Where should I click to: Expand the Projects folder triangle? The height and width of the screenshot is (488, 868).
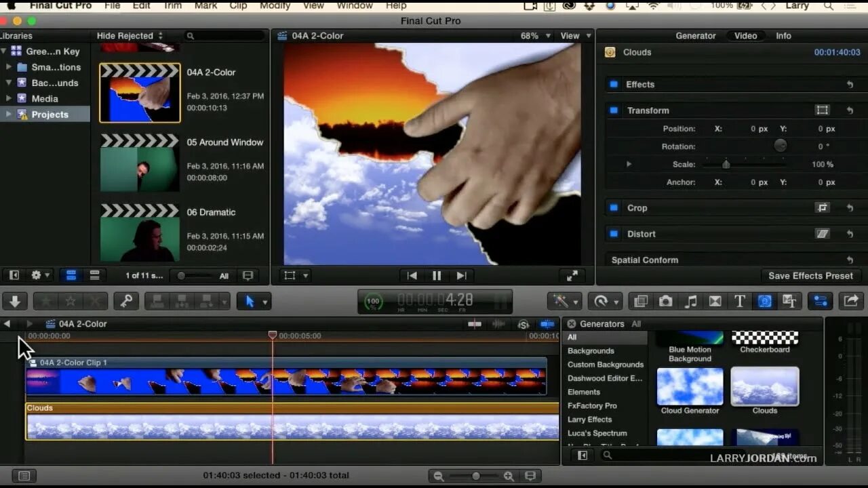(x=9, y=115)
